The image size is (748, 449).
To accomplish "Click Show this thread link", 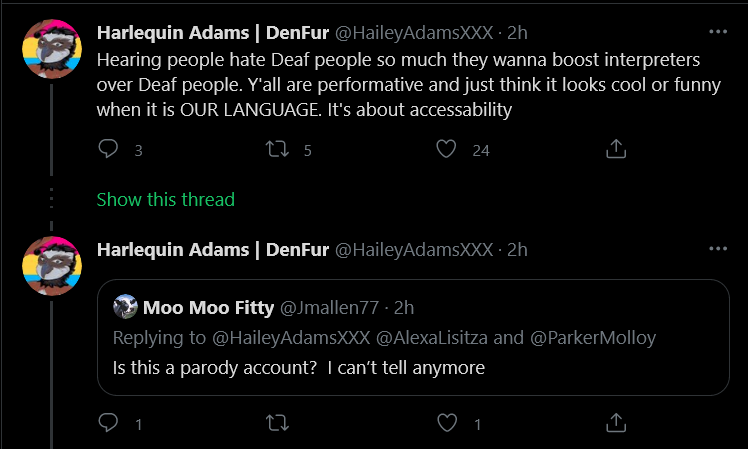I will pyautogui.click(x=166, y=199).
